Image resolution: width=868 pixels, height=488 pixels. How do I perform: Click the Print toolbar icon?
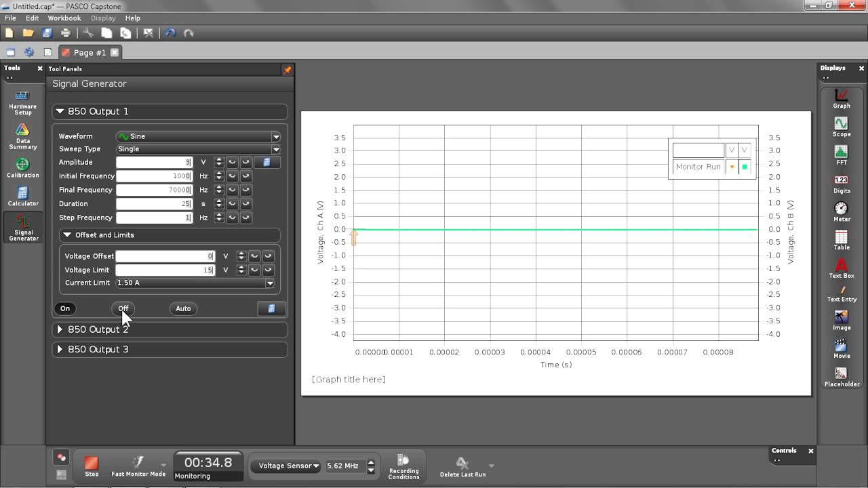(x=66, y=33)
